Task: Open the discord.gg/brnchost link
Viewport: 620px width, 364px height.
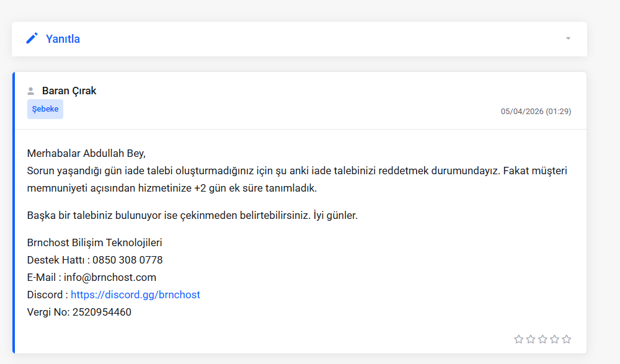Action: (x=135, y=295)
